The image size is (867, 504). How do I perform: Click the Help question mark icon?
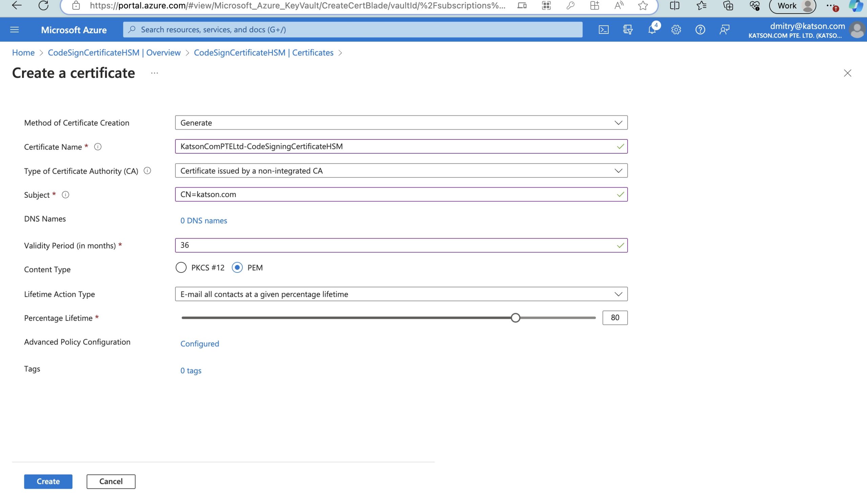coord(700,30)
